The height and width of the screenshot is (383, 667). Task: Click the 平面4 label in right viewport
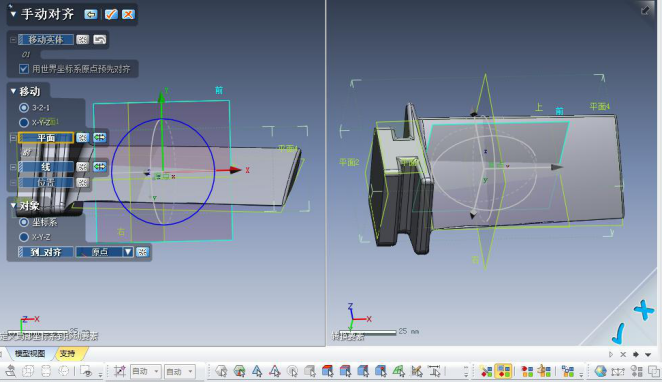coord(599,106)
